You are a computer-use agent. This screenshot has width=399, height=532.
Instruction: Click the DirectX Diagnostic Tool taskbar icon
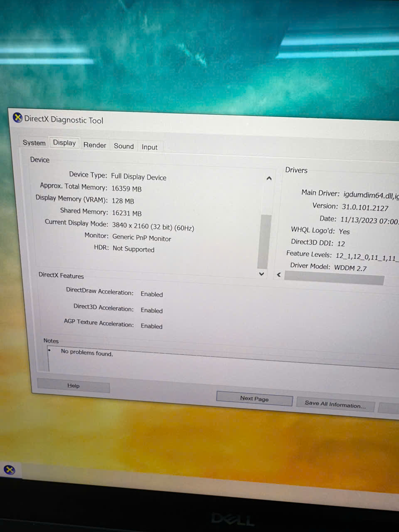[9, 470]
